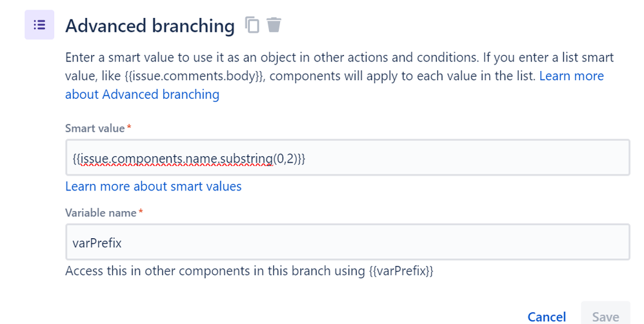The image size is (644, 324).
Task: Click the 'Access this in other components' hint text
Action: click(x=213, y=270)
